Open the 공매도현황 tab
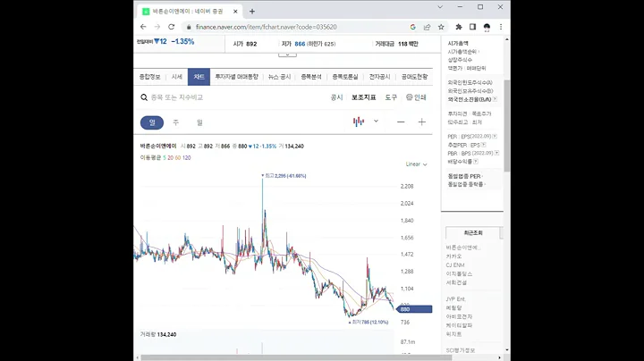 point(414,77)
